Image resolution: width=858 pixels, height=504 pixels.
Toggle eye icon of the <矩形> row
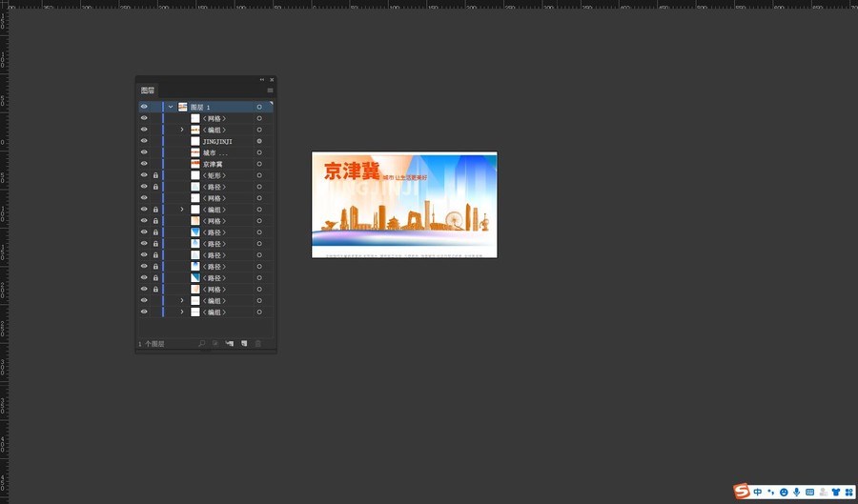coord(144,175)
